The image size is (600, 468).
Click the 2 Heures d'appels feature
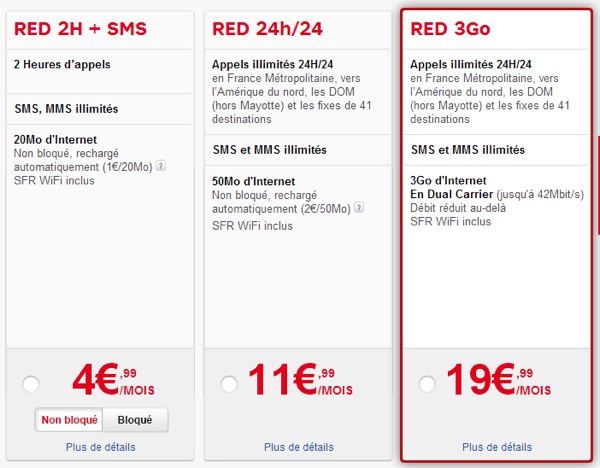click(62, 64)
